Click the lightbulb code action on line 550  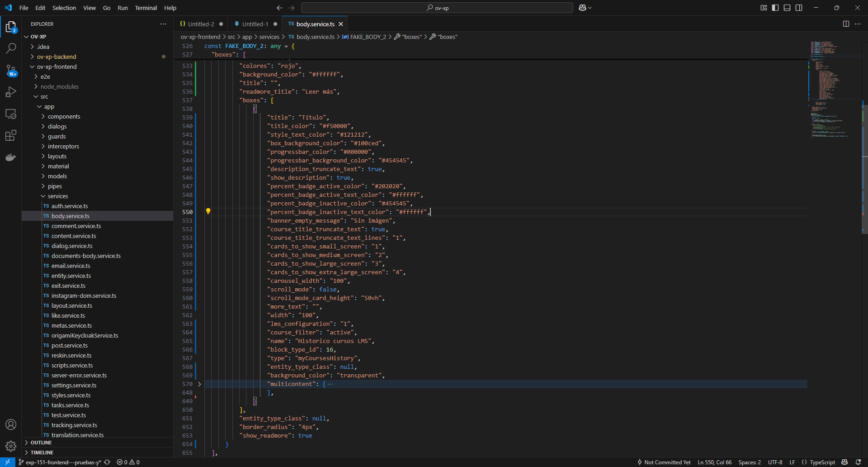[x=208, y=211]
